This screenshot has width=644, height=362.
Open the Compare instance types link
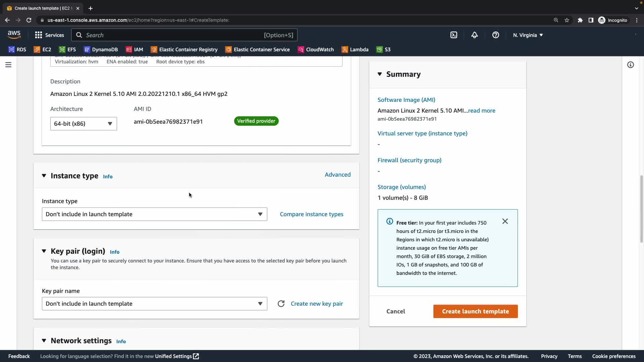point(311,214)
